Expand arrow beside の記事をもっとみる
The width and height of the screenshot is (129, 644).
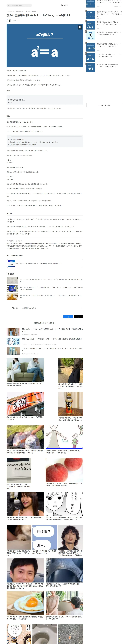(x=81, y=308)
